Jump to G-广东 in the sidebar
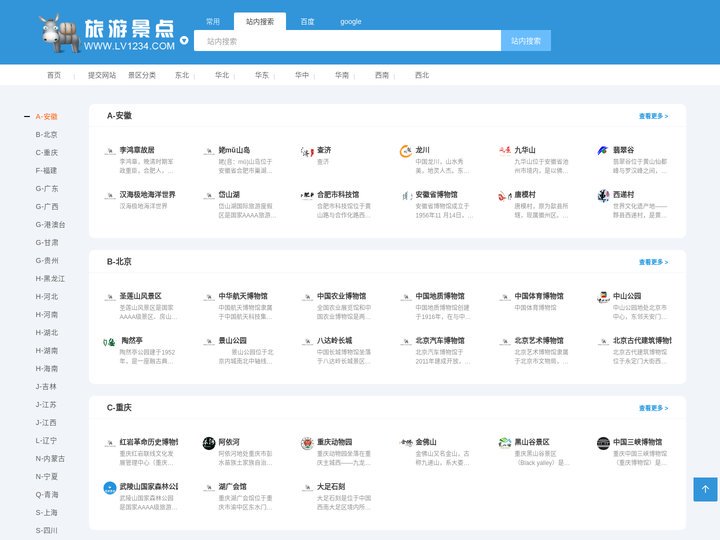 point(46,188)
